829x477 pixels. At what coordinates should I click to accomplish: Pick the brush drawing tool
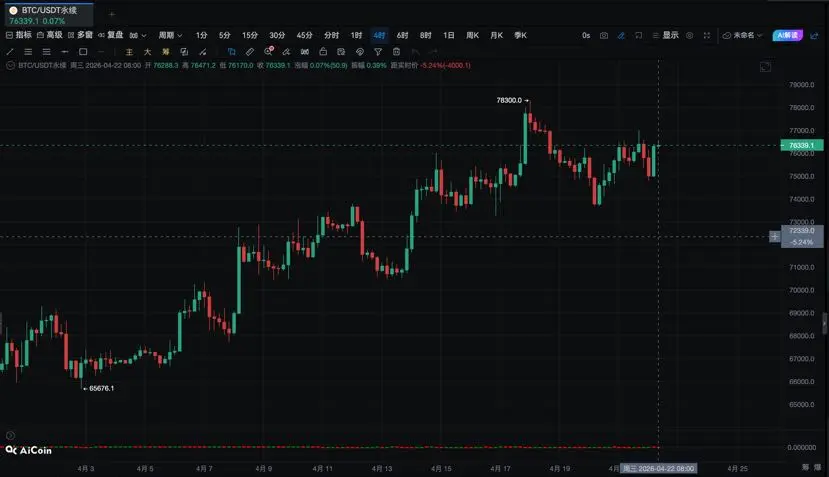point(202,52)
